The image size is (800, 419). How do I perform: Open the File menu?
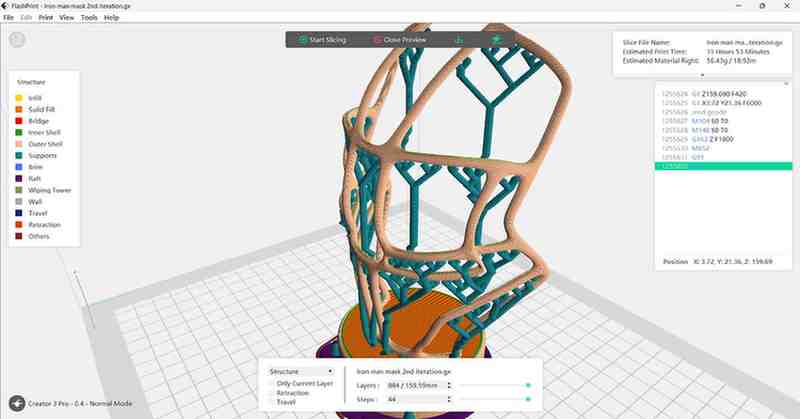coord(8,17)
